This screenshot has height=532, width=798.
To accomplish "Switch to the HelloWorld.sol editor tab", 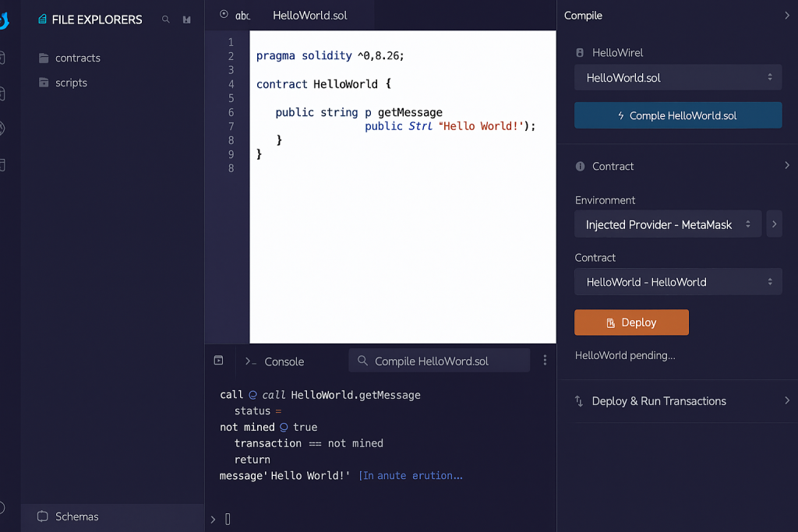I will (x=310, y=16).
